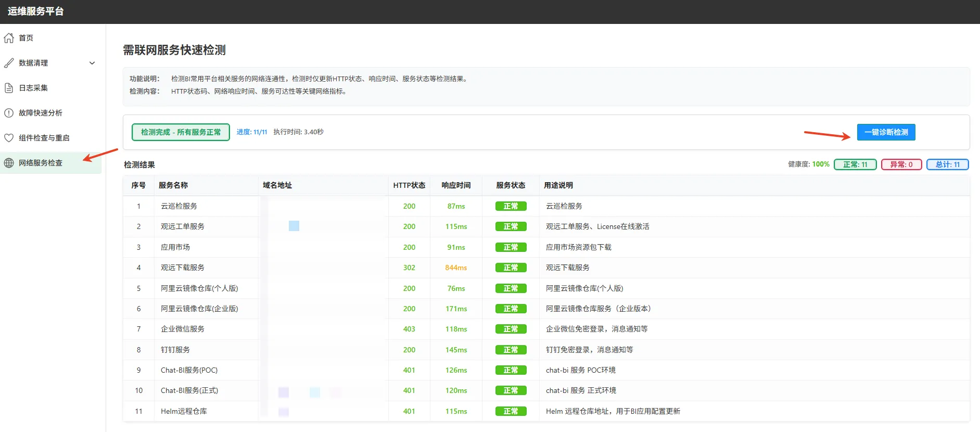Click the globe icon for 网络服务检查
Viewport: 980px width, 432px height.
point(9,163)
